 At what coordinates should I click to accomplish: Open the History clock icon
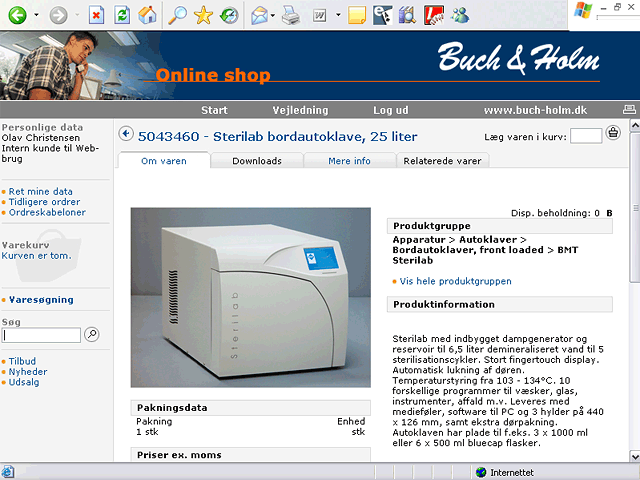tap(229, 16)
